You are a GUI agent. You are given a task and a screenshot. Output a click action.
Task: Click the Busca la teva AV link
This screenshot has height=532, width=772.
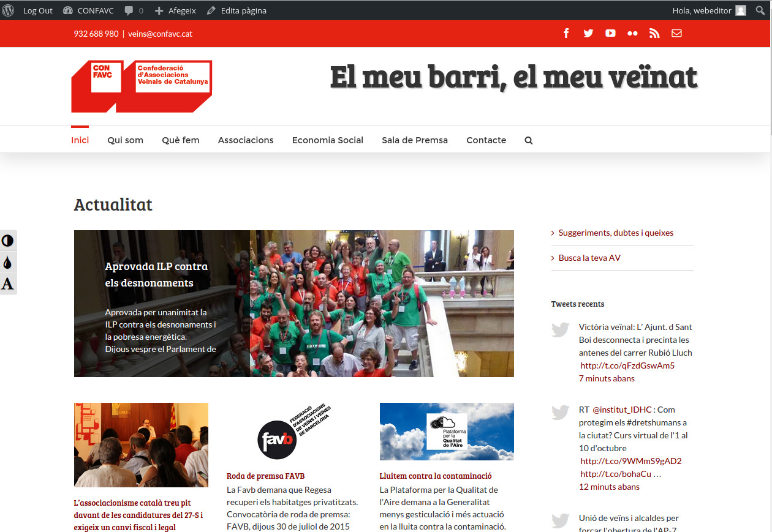click(x=589, y=258)
